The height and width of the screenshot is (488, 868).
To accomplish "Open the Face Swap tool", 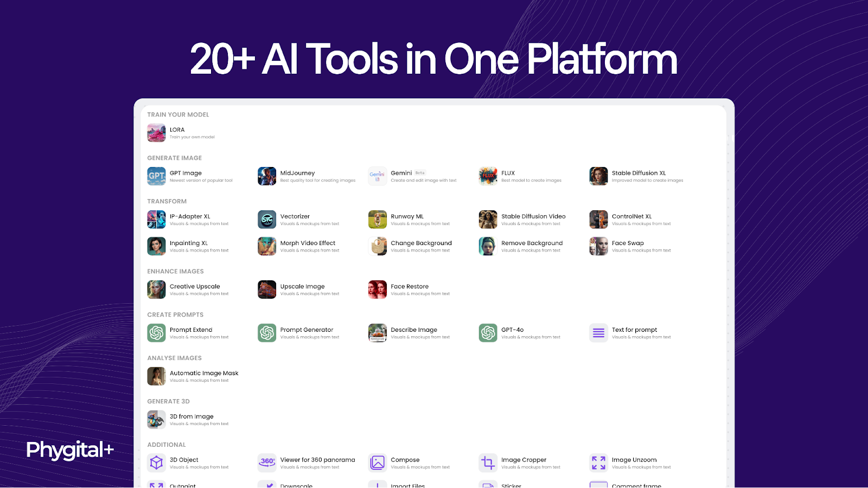I will click(628, 243).
